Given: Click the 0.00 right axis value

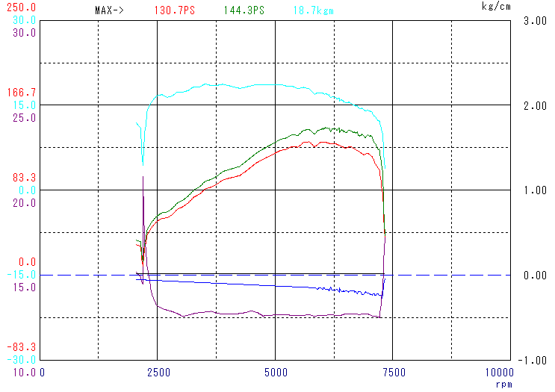Looking at the screenshot, I should pyautogui.click(x=535, y=276).
